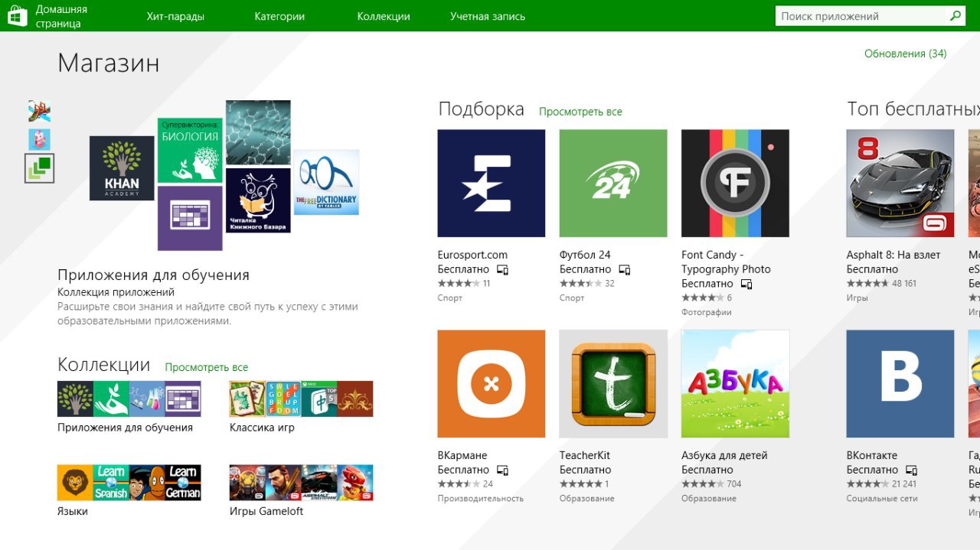Click the Азбука для детей rating 704

tap(711, 483)
